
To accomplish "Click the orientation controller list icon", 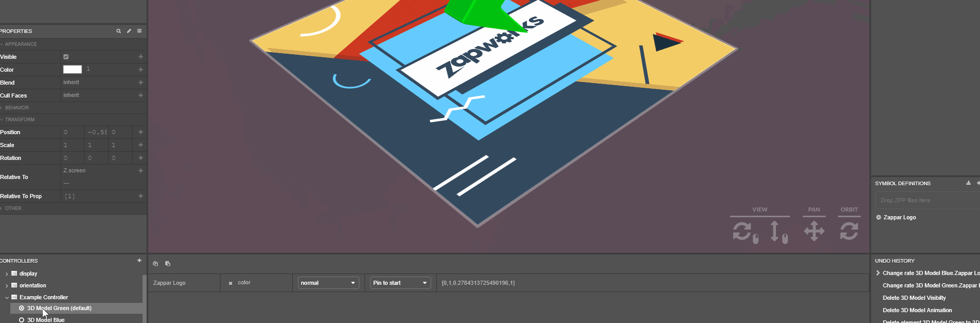I will click(x=14, y=285).
